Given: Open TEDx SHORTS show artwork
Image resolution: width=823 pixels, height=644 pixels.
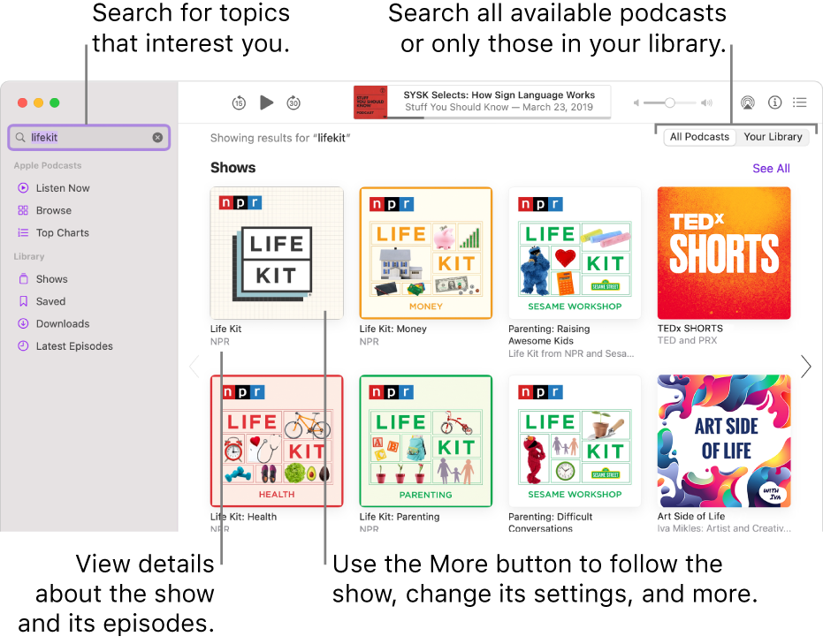Looking at the screenshot, I should [724, 253].
